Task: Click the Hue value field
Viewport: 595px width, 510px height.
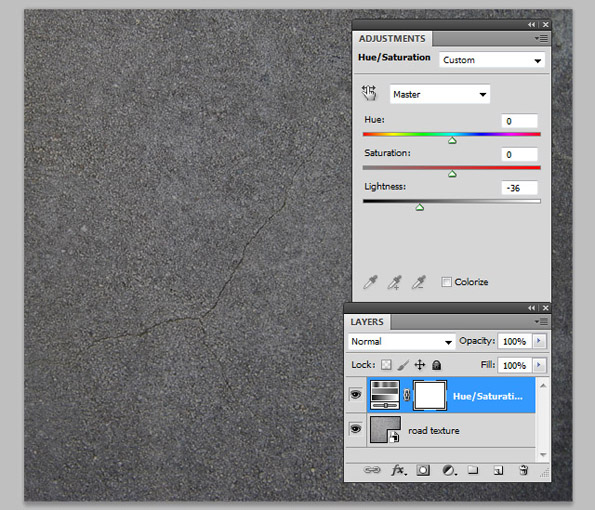Action: 519,121
